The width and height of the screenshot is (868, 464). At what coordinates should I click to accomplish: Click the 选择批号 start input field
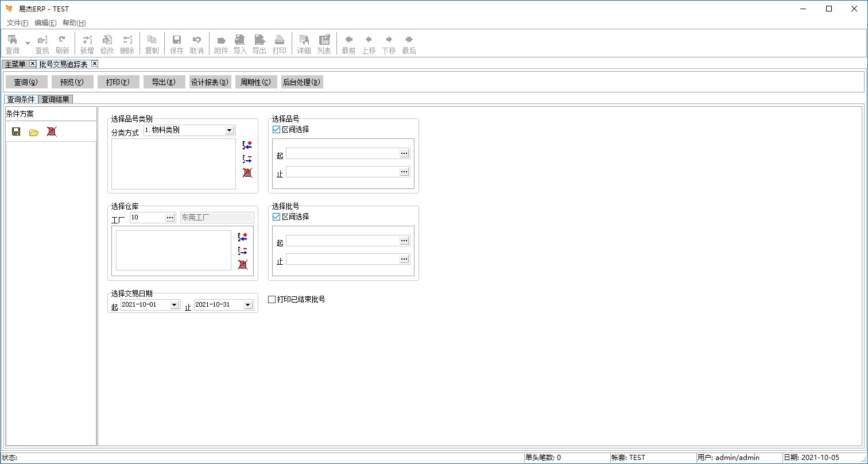[x=343, y=241]
